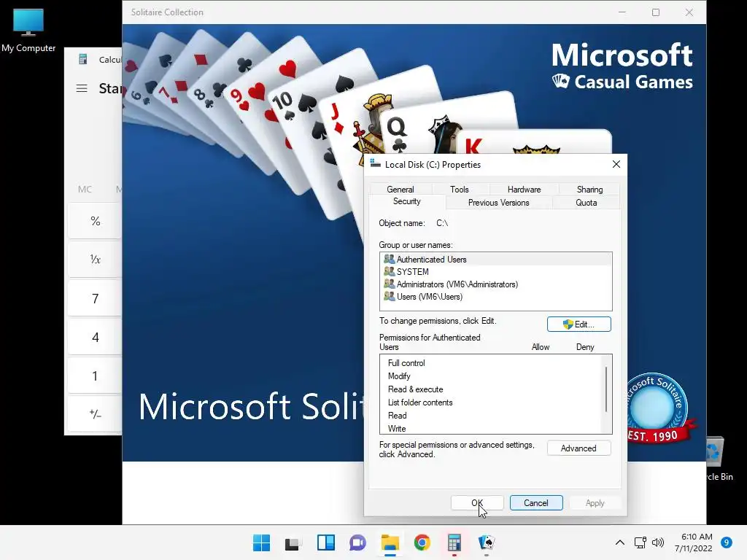Switch to the Tools tab
747x560 pixels.
click(460, 189)
